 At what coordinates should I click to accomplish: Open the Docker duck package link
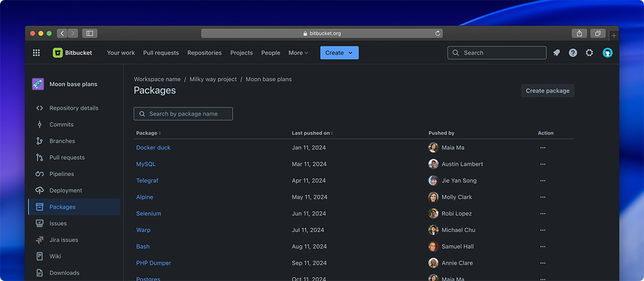tap(153, 147)
